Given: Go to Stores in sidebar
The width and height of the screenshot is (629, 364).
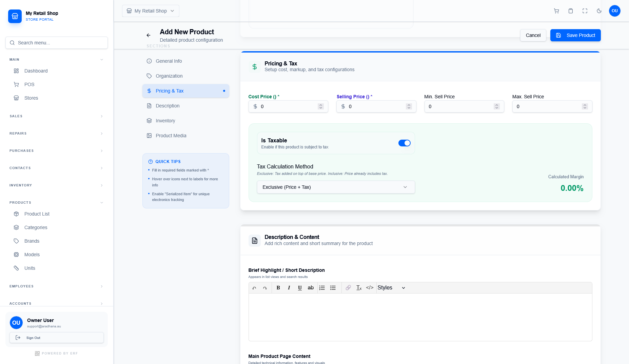Looking at the screenshot, I should [57, 98].
